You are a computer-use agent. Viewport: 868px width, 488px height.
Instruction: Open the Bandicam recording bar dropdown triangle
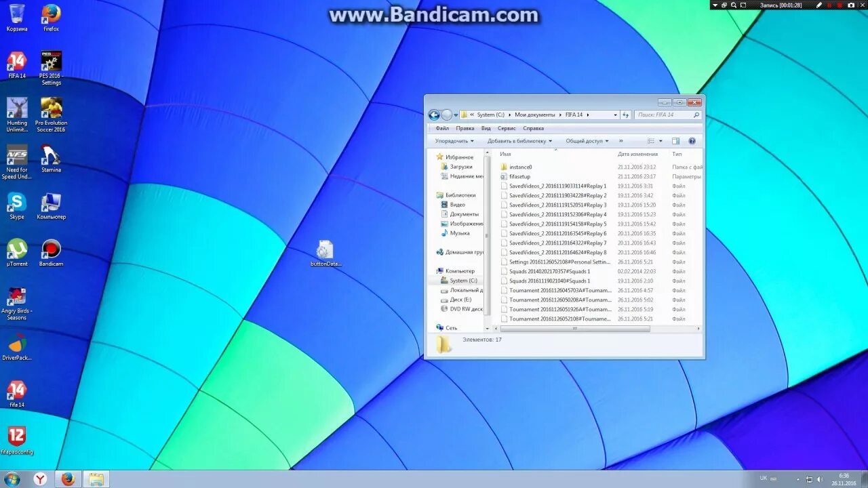(x=715, y=5)
